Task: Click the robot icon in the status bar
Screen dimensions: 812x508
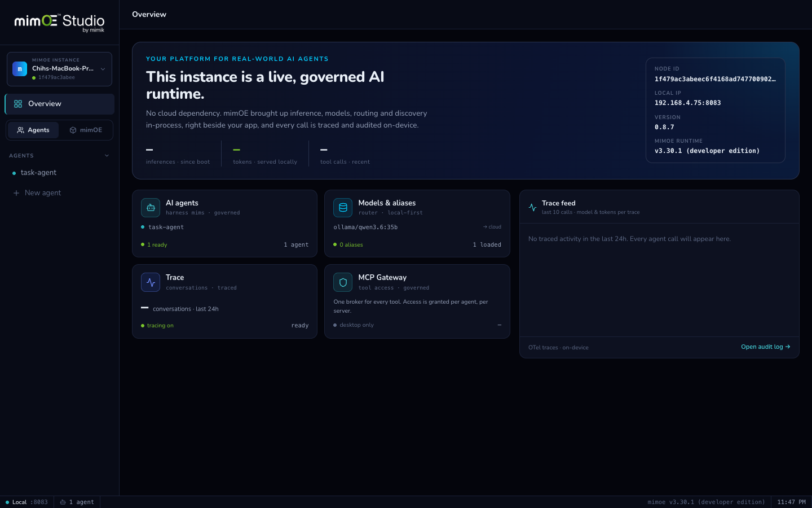Action: [63, 502]
